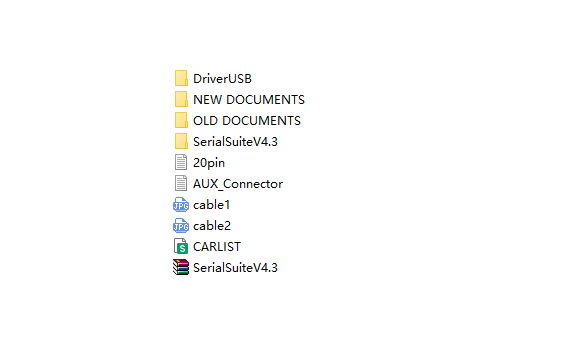574x360 pixels.
Task: Click the AUX_Connector file name
Action: click(x=238, y=184)
